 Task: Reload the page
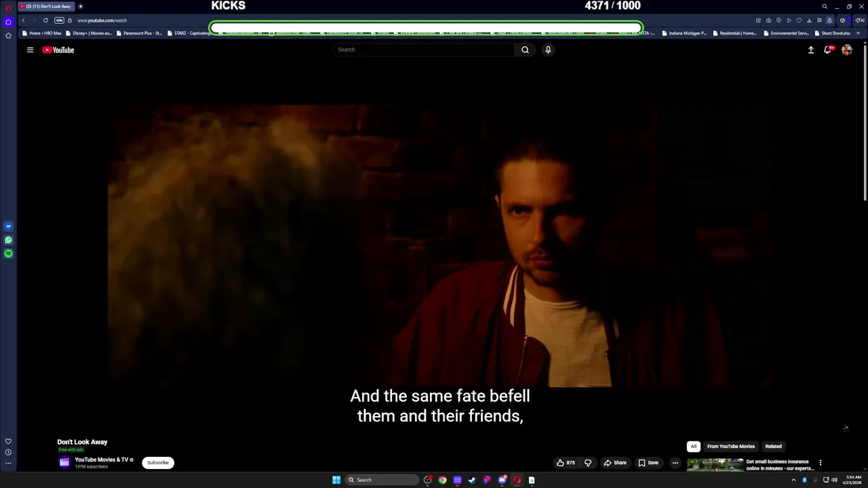(x=45, y=20)
